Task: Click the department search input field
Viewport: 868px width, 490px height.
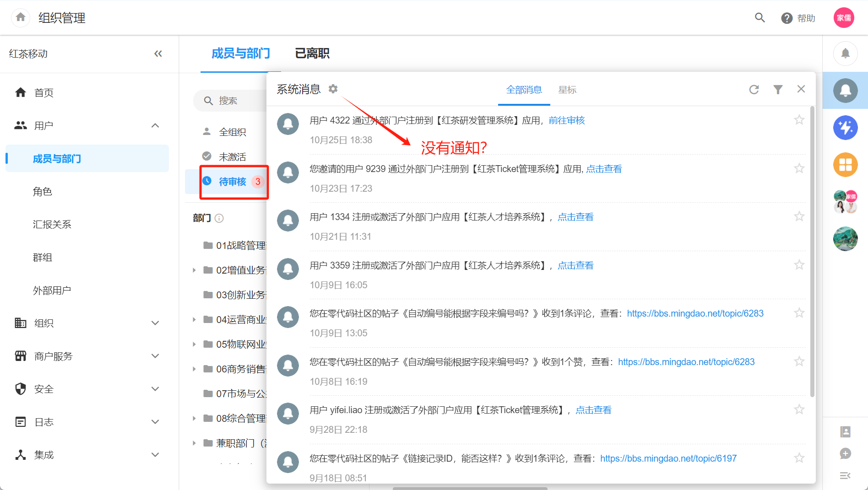Action: [x=233, y=101]
